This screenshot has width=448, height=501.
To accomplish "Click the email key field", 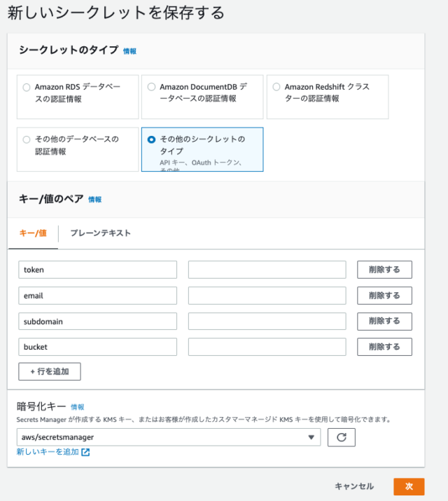I will click(x=97, y=296).
